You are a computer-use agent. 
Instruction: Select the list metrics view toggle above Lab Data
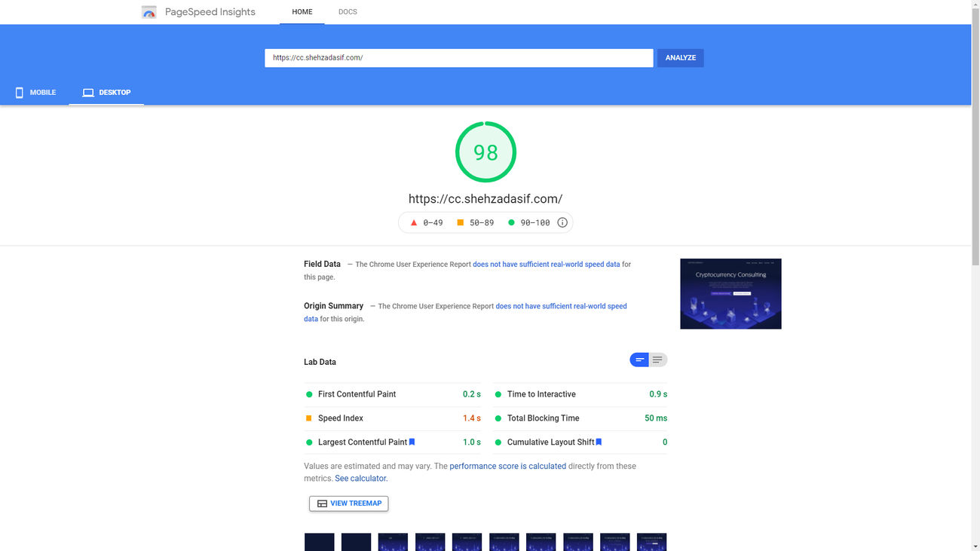click(x=658, y=360)
